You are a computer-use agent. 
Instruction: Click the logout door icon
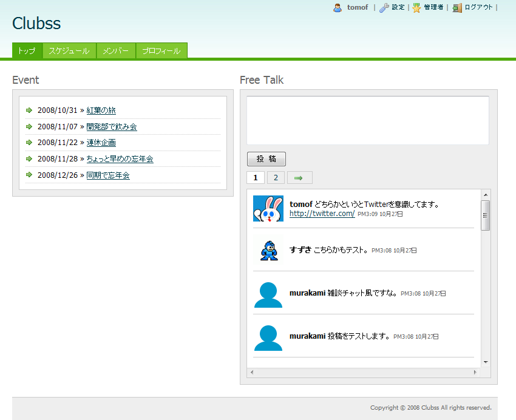tap(457, 8)
